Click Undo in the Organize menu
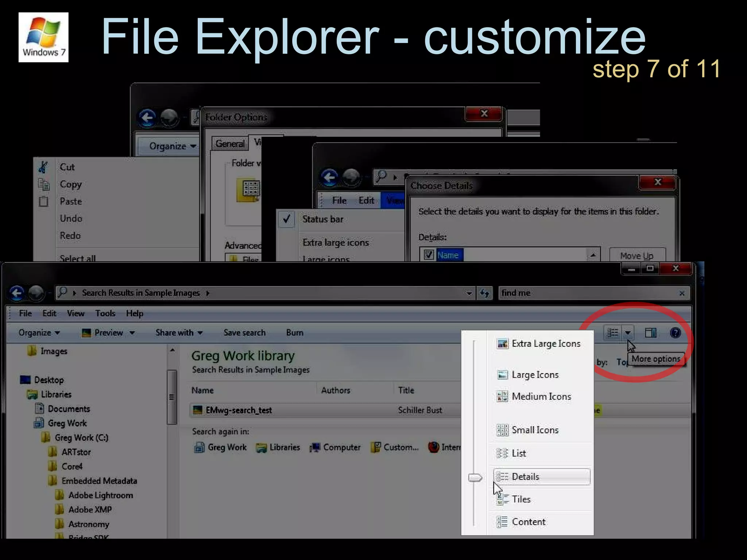 (x=71, y=218)
